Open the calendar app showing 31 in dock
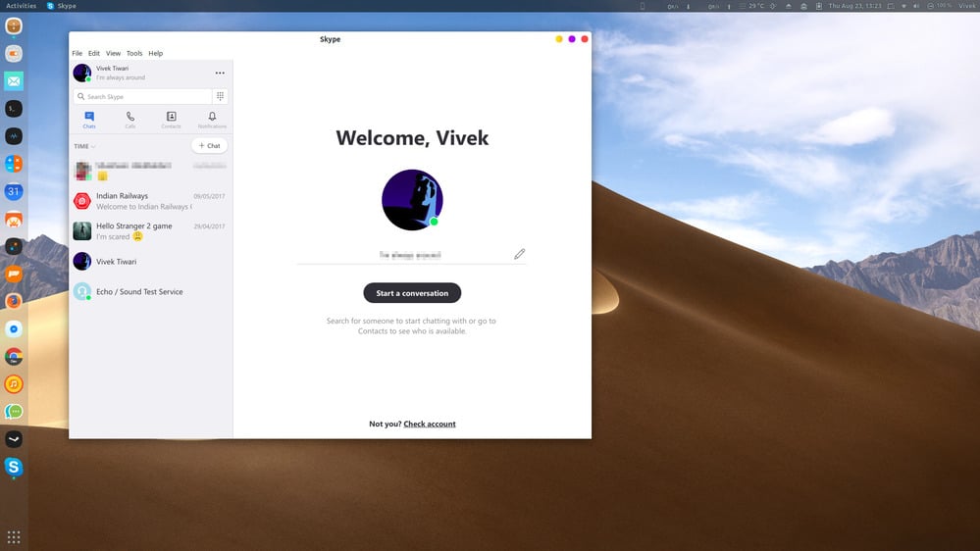Image resolution: width=980 pixels, height=551 pixels. point(14,191)
